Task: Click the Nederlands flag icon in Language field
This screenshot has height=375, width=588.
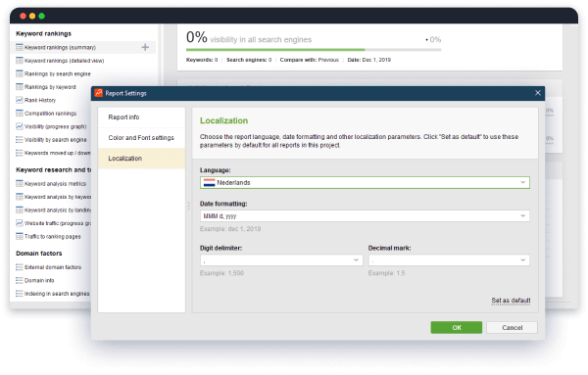Action: tap(209, 182)
